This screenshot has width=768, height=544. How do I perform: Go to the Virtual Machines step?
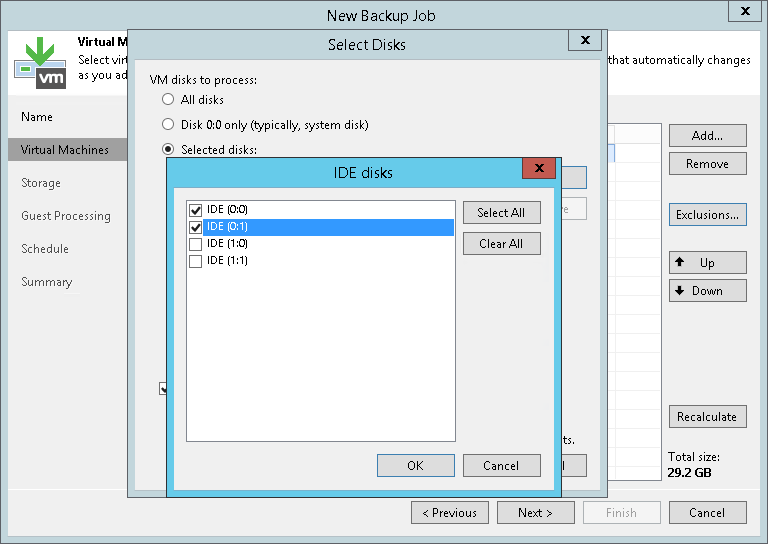point(68,150)
